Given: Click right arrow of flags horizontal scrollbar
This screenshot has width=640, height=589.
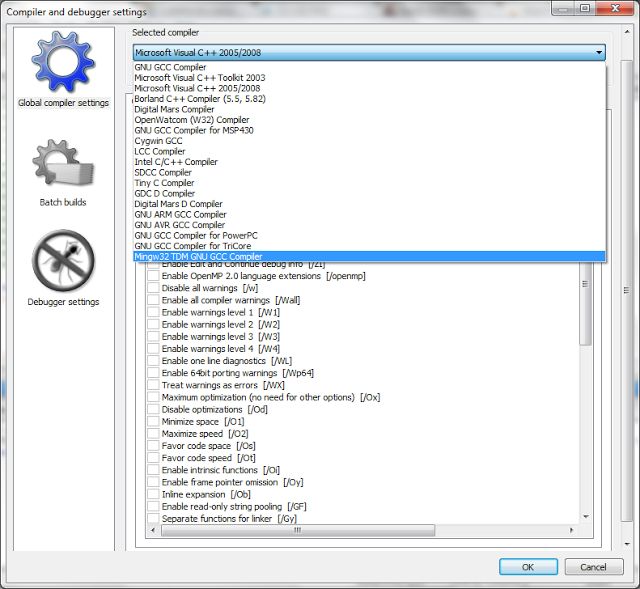Looking at the screenshot, I should pyautogui.click(x=571, y=530).
